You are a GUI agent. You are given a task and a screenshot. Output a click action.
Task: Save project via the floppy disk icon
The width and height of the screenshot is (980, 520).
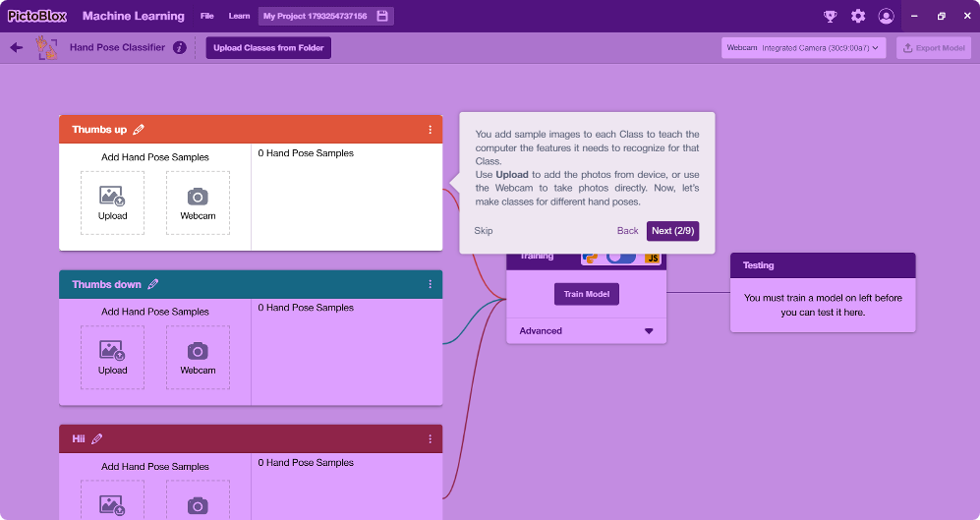(382, 17)
